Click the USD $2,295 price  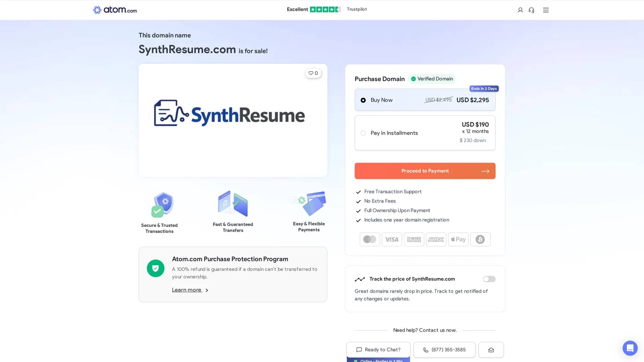(473, 100)
